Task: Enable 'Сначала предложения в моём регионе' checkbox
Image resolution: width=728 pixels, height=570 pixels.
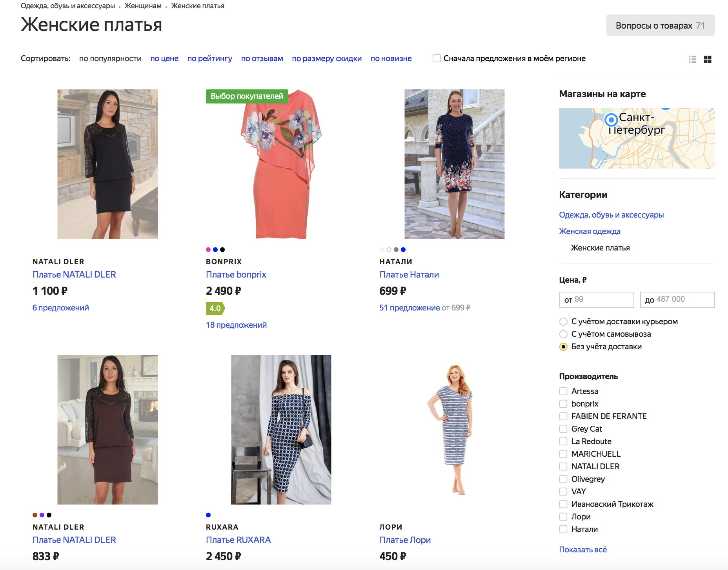Action: tap(437, 58)
